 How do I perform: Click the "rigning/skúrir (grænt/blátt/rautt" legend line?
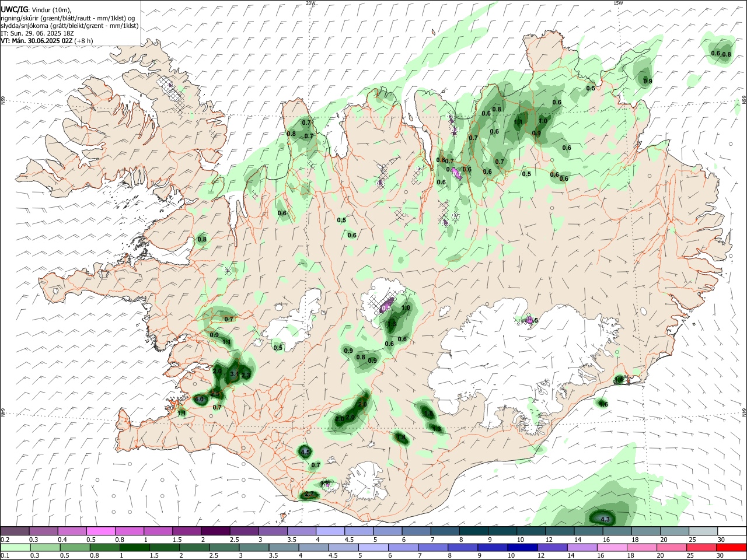point(68,18)
